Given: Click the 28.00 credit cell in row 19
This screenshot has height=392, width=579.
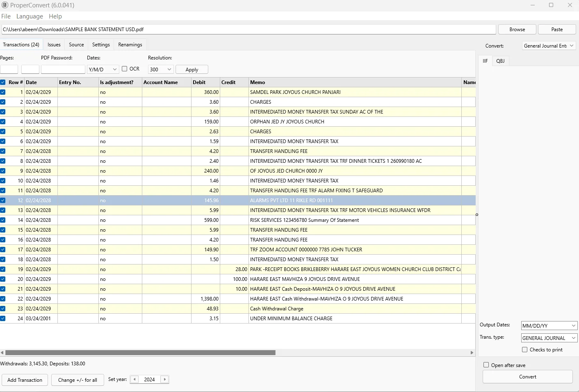Looking at the screenshot, I should (234, 269).
